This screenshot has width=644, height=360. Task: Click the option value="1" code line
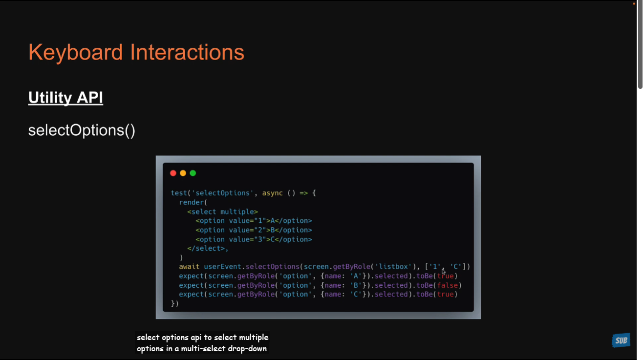point(254,221)
